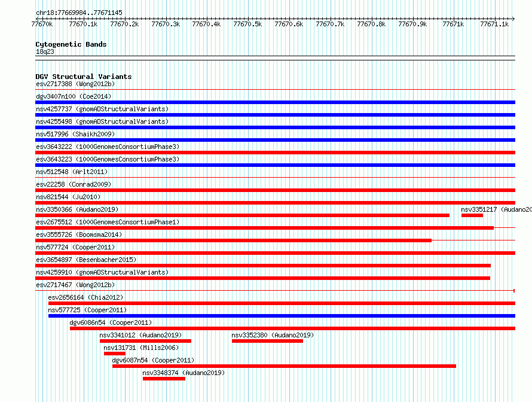Open the esv3654897 (Besenbacher2015) label
Image resolution: width=532 pixels, height=402 pixels.
pos(86,260)
